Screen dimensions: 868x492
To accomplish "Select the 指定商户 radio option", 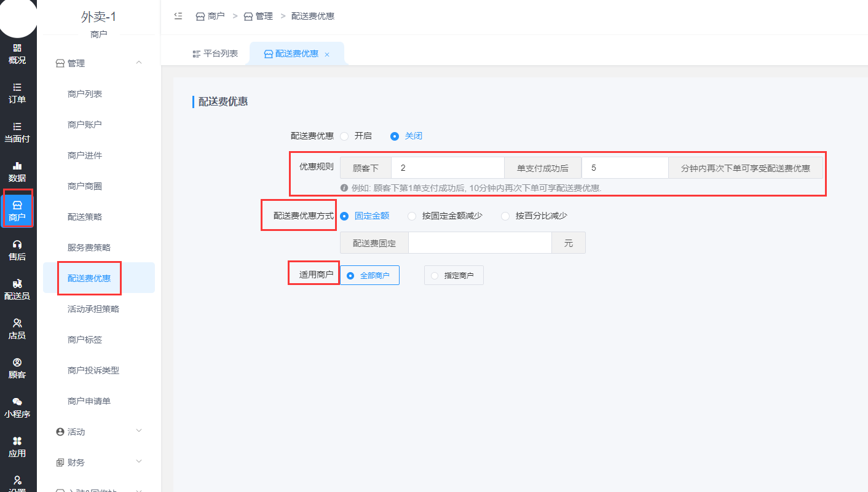I will pyautogui.click(x=454, y=275).
